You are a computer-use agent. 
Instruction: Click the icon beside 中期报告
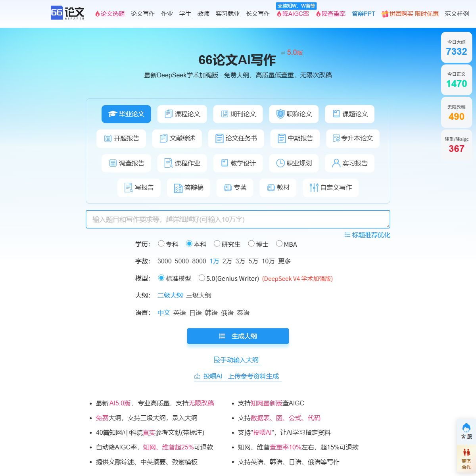[282, 138]
